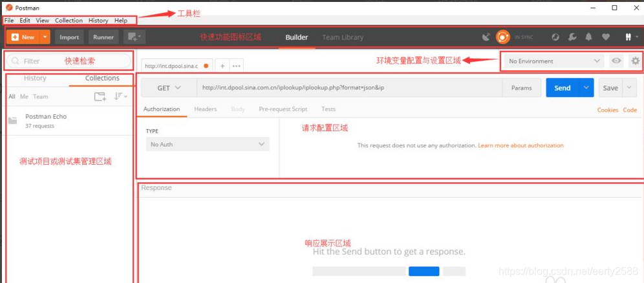The image size is (644, 283).
Task: Open the Collection menu
Action: 69,20
